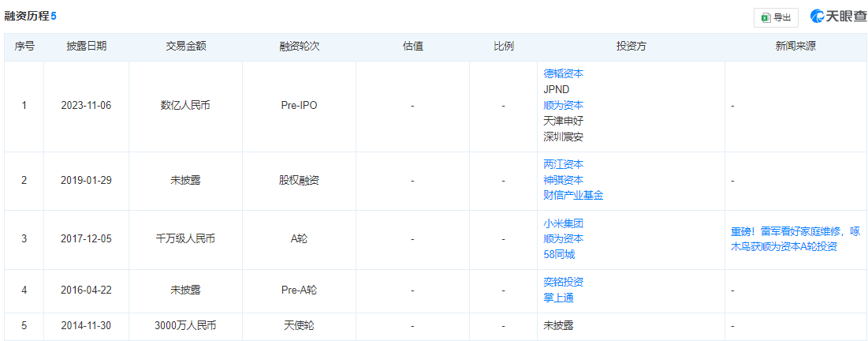Screen dimensions: 868x341
Task: Select the JPND investor text
Action: [x=557, y=88]
